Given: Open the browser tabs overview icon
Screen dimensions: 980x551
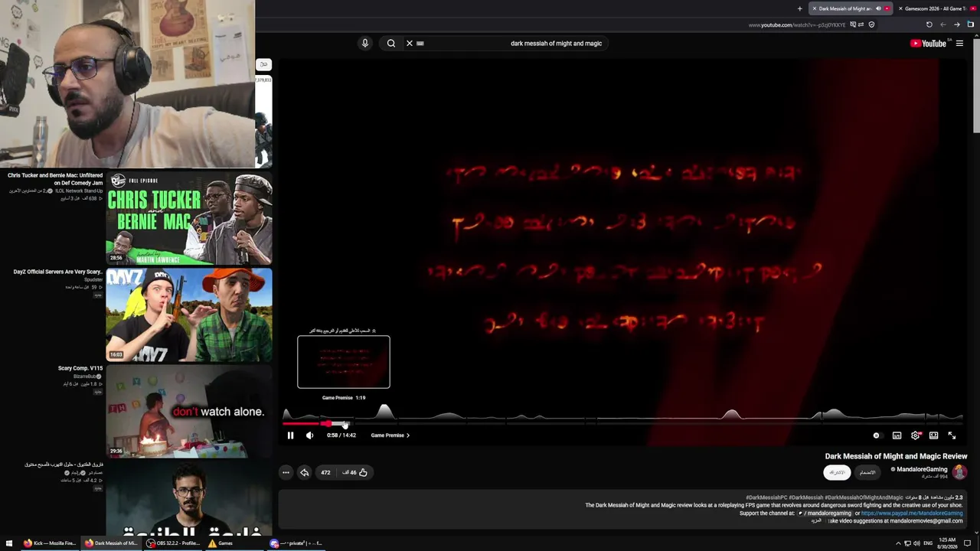Looking at the screenshot, I should [971, 24].
